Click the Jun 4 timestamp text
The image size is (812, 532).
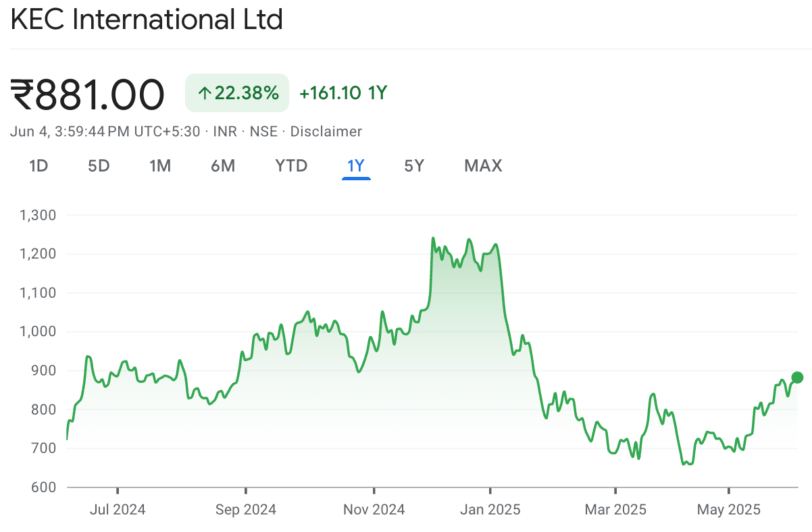(x=105, y=132)
